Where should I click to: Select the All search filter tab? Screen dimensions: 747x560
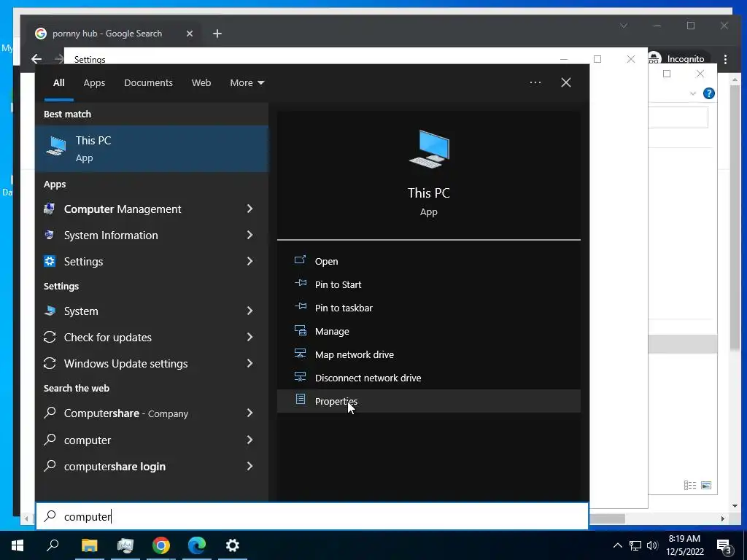tap(58, 82)
